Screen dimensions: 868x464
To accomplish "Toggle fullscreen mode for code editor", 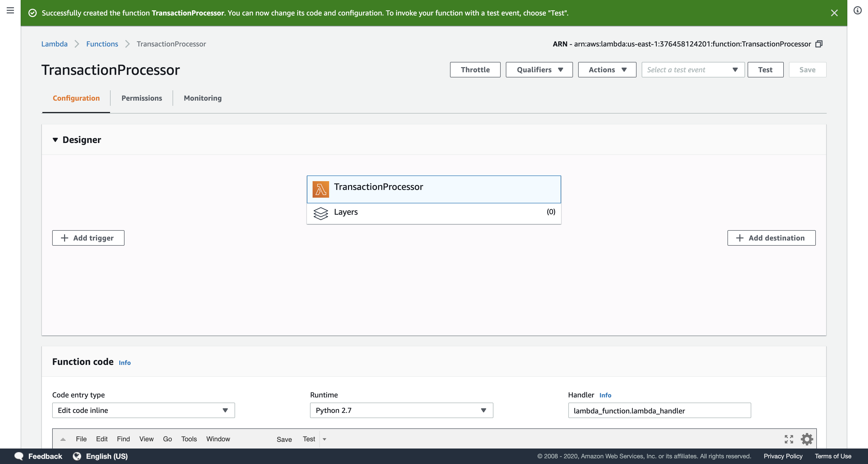I will [x=788, y=439].
